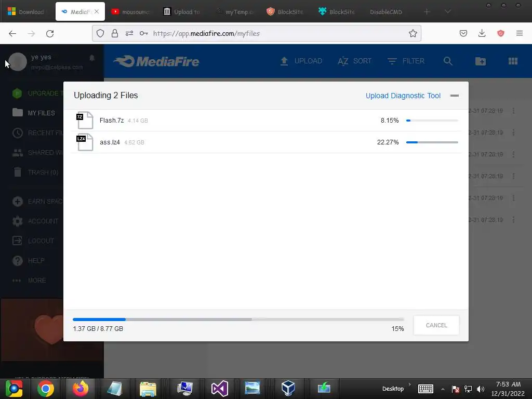
Task: Click the saved password key icon
Action: click(143, 33)
